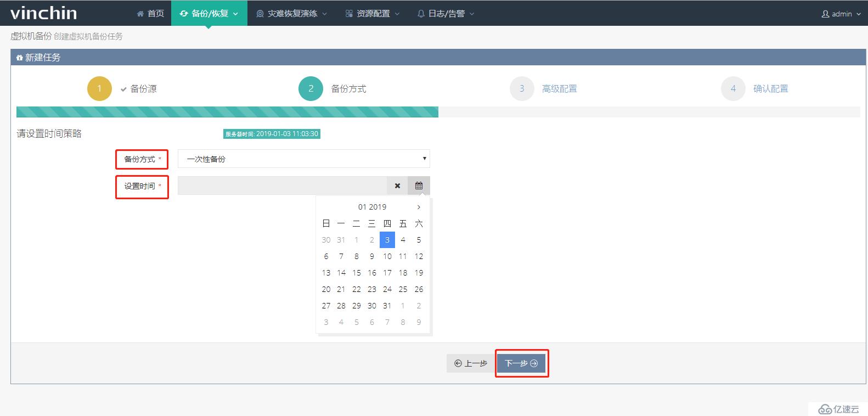The image size is (868, 416).
Task: Open the admin user menu
Action: (x=841, y=14)
